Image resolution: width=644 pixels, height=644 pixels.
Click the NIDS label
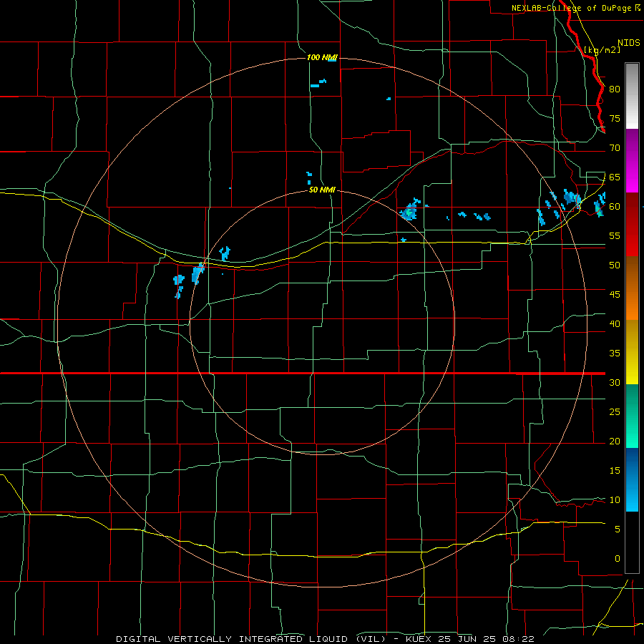629,42
